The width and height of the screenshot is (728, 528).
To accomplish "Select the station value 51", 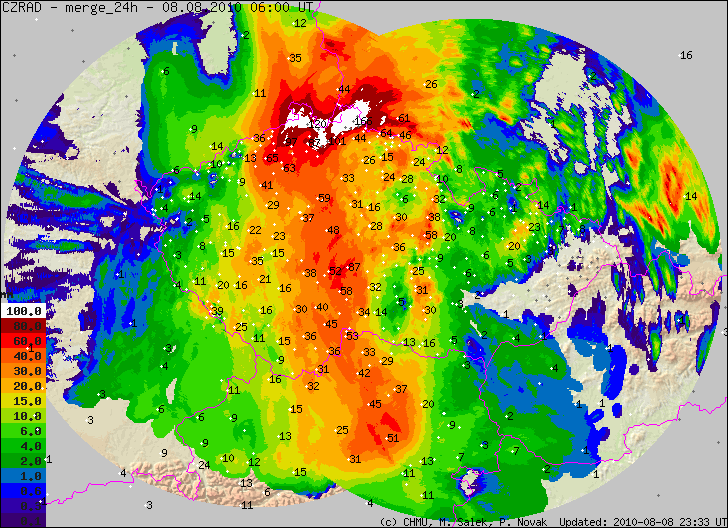I will pyautogui.click(x=393, y=438).
